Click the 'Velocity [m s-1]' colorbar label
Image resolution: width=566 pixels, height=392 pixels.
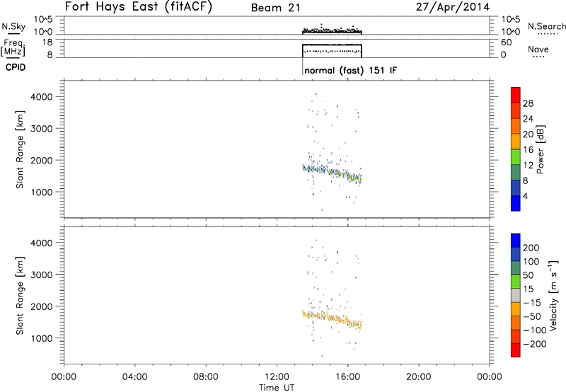coord(553,295)
